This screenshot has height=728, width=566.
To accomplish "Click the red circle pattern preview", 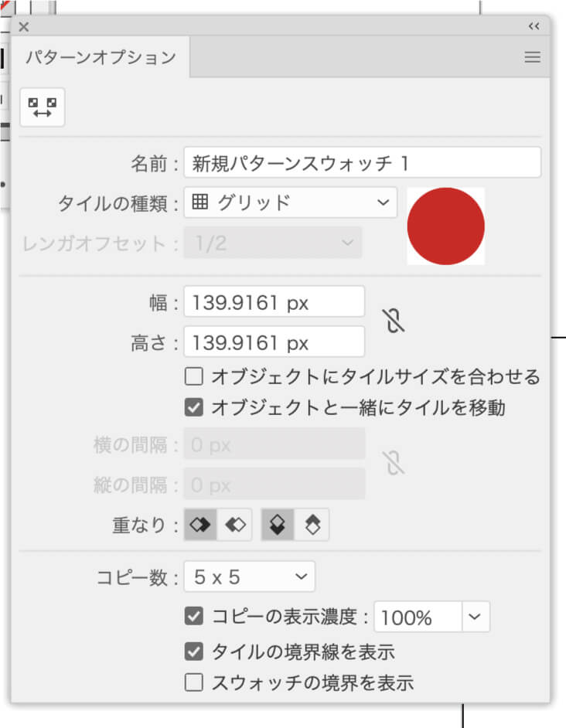I will tap(445, 226).
